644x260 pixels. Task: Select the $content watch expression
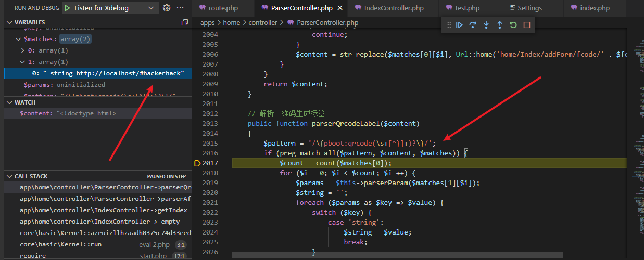pos(98,113)
